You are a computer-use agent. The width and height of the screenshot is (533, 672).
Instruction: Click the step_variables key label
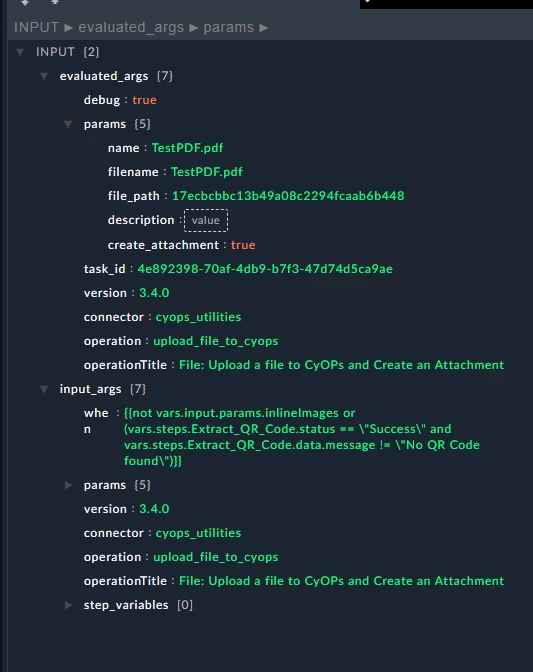126,605
